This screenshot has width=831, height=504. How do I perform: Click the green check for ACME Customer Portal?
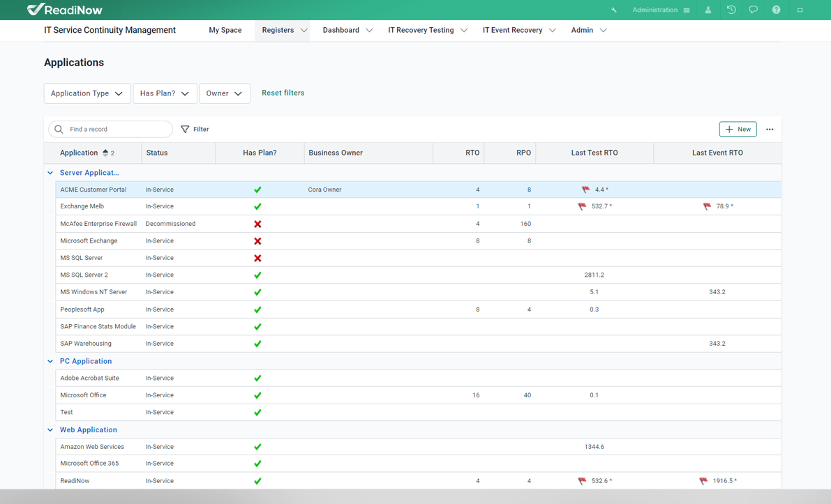click(257, 190)
